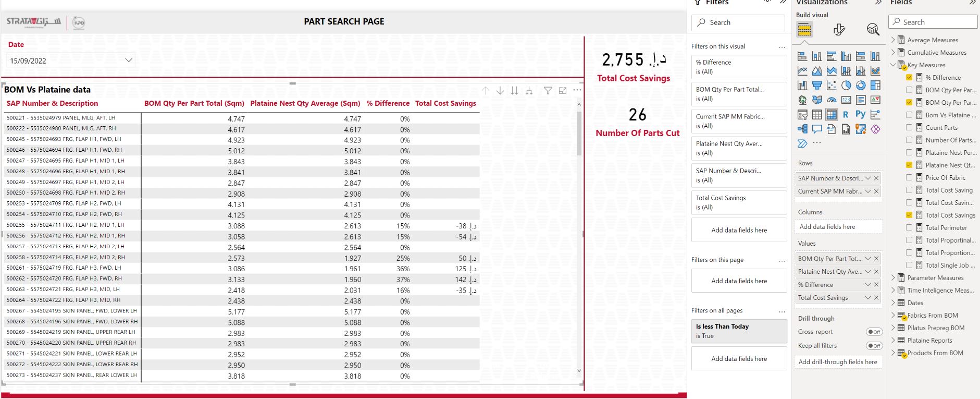This screenshot has height=399, width=980.
Task: Sort by % Difference column header
Action: point(388,103)
